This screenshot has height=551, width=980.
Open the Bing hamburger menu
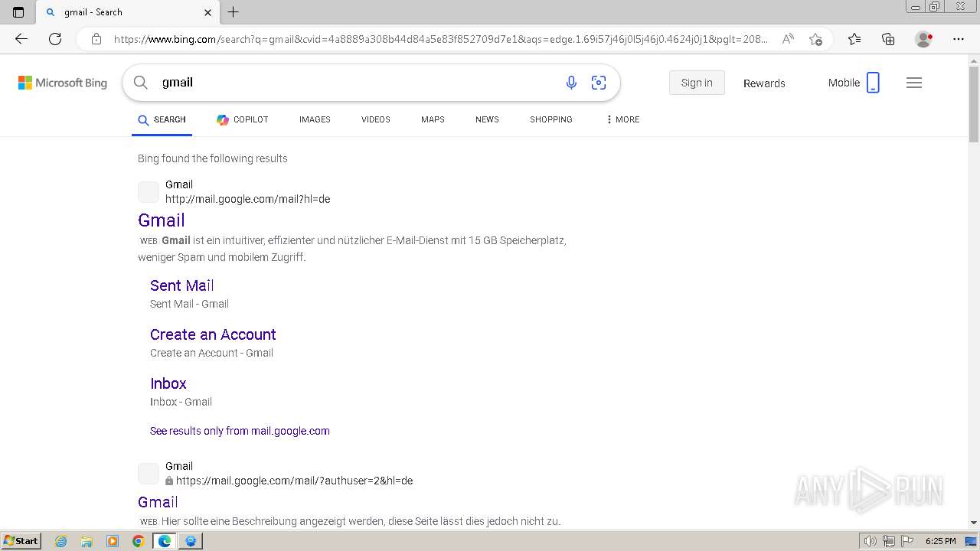coord(914,83)
